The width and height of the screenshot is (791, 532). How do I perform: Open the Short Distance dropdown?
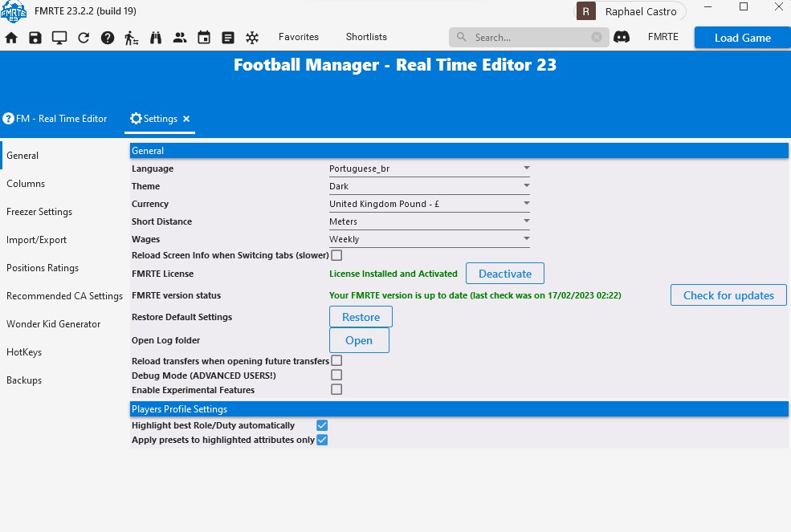pos(430,221)
